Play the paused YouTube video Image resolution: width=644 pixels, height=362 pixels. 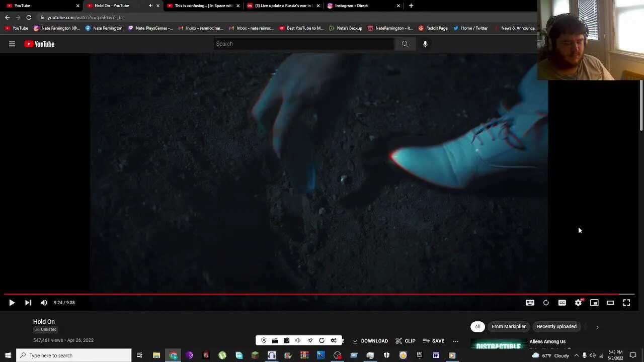click(x=12, y=303)
